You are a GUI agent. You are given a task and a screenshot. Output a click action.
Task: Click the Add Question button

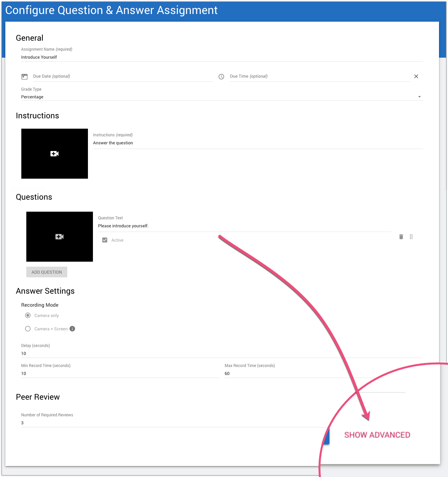click(x=47, y=272)
